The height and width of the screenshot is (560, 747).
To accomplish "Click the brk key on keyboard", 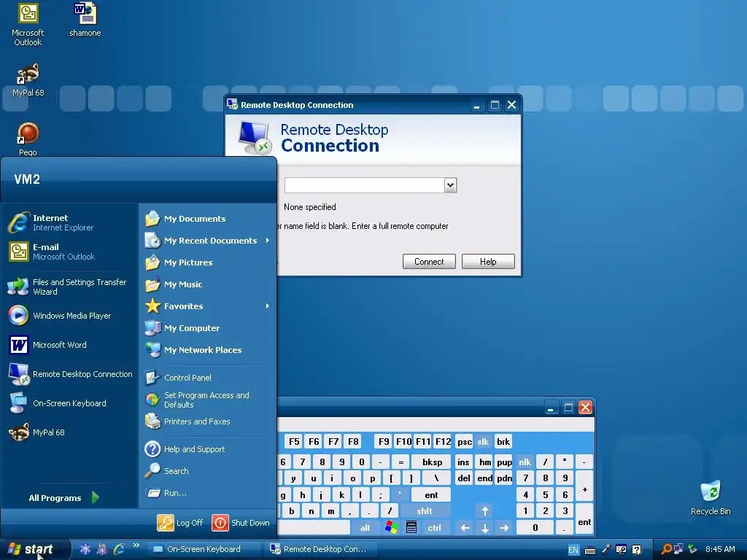I will [503, 441].
